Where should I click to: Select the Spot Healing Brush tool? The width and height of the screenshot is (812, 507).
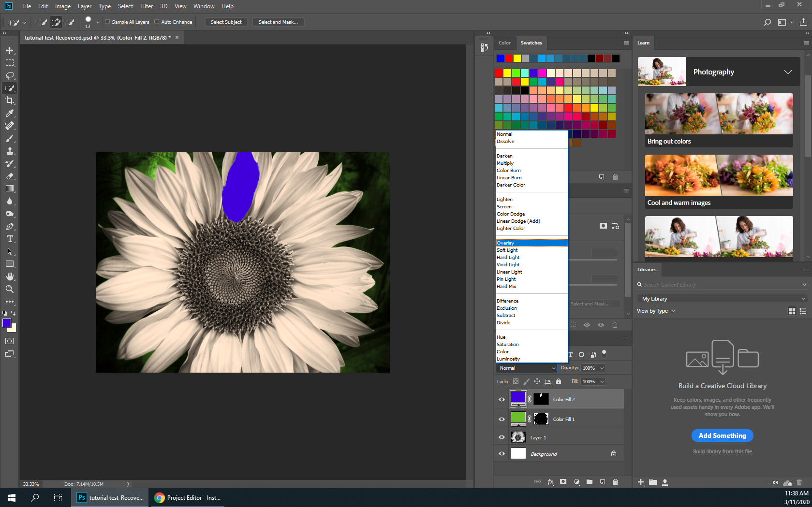[10, 126]
